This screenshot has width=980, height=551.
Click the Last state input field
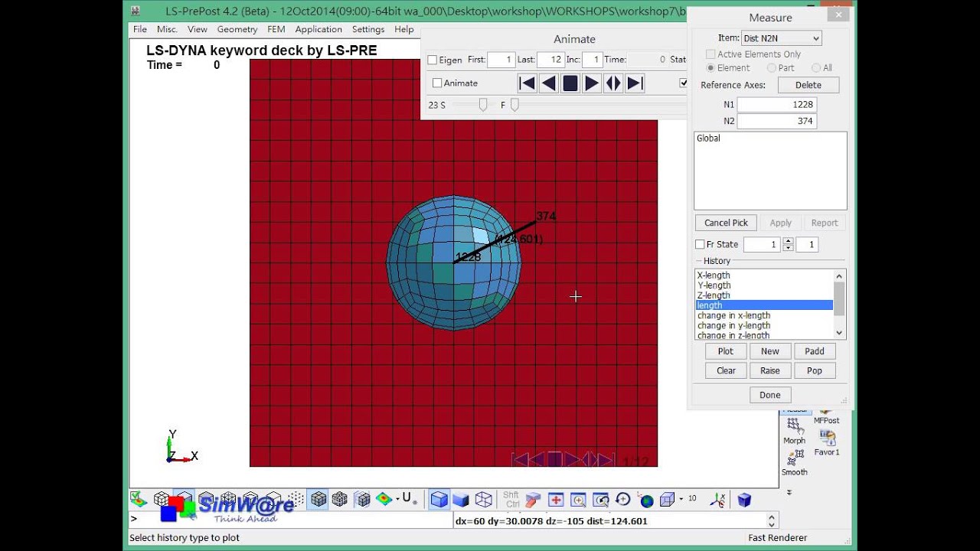point(550,60)
